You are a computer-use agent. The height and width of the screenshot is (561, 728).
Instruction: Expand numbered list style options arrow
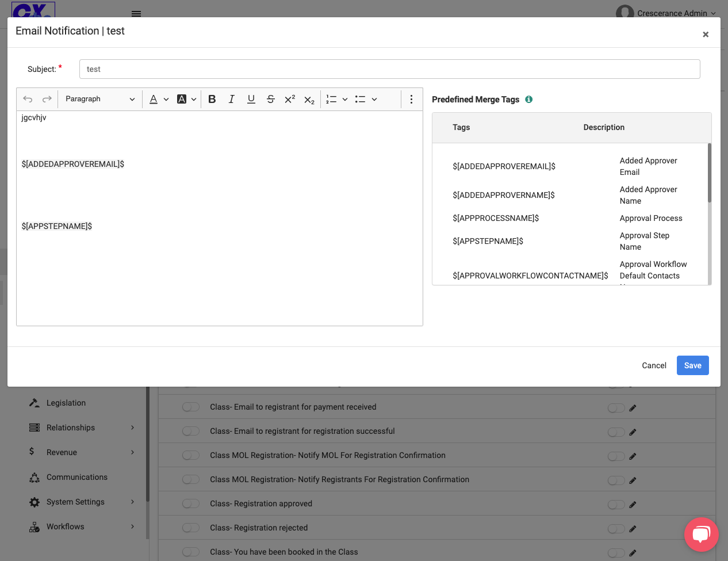[x=345, y=100]
